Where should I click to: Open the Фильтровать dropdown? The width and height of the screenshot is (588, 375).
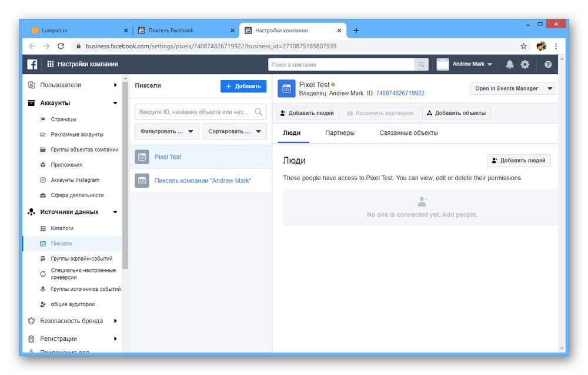(167, 131)
